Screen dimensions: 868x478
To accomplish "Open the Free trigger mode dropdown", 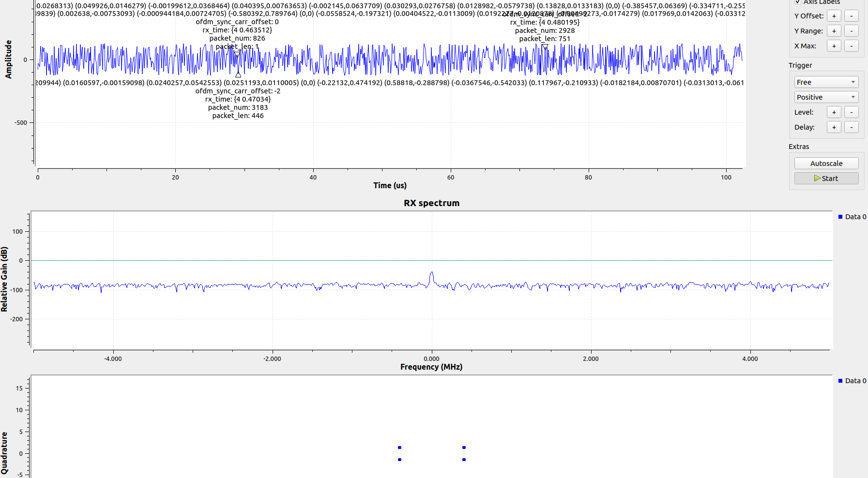I will coord(826,81).
